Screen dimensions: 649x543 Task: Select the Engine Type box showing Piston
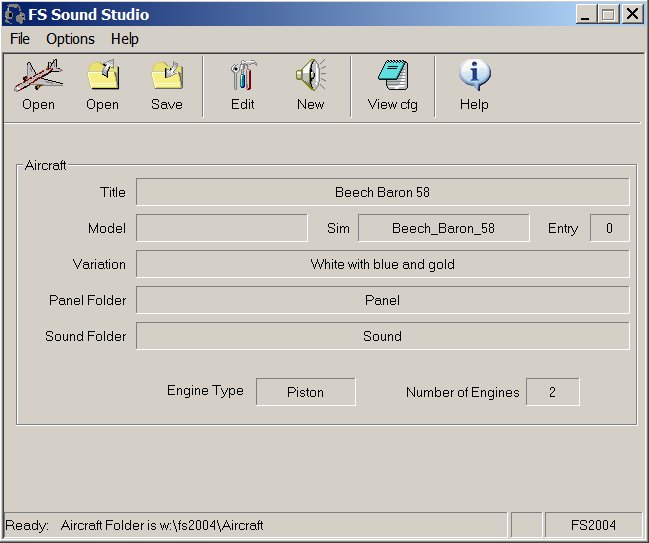(x=305, y=392)
